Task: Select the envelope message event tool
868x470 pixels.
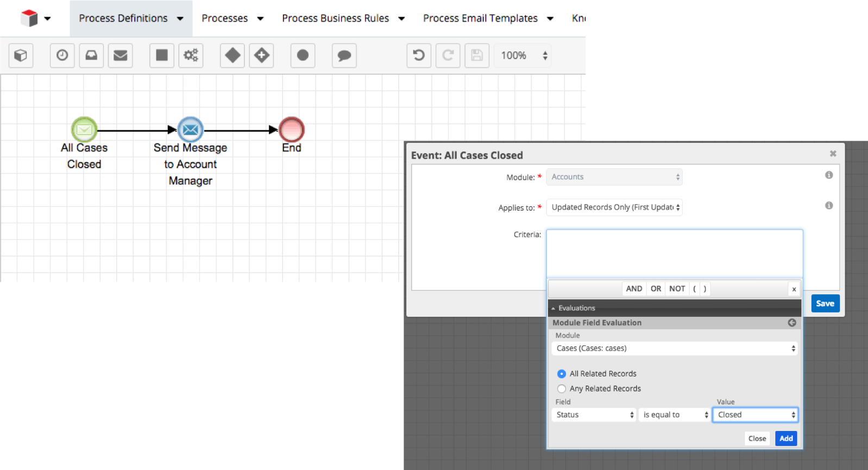Action: coord(121,55)
